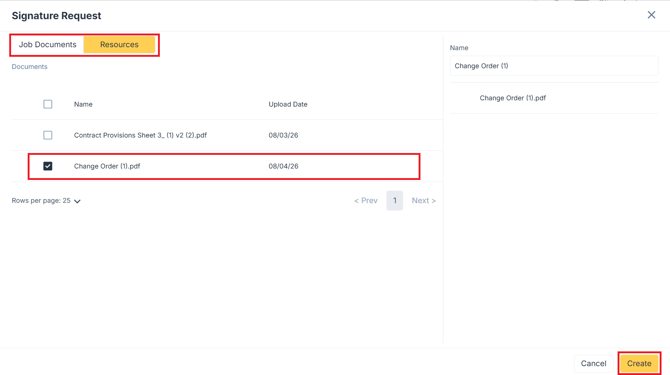
Task: Go to the previous page with Prev
Action: click(366, 201)
